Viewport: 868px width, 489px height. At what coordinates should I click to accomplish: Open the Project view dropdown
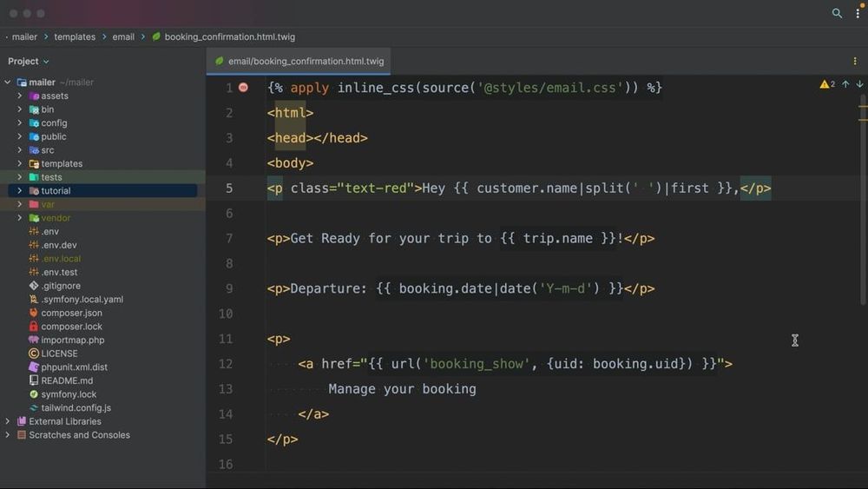pos(29,61)
